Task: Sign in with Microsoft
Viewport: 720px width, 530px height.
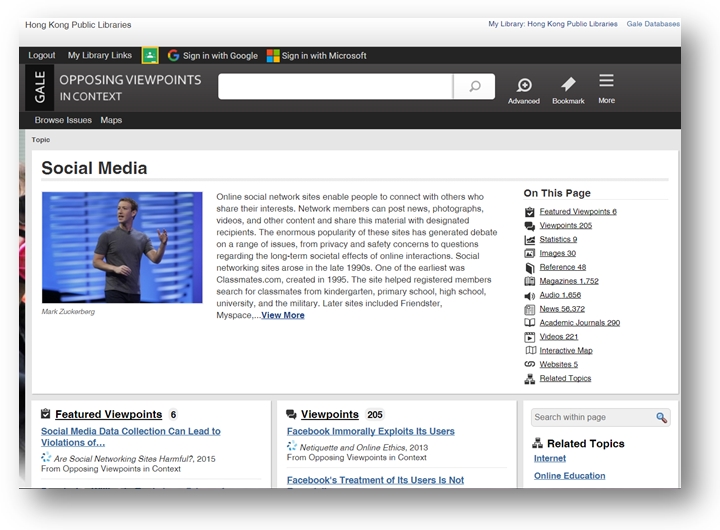Action: point(316,56)
